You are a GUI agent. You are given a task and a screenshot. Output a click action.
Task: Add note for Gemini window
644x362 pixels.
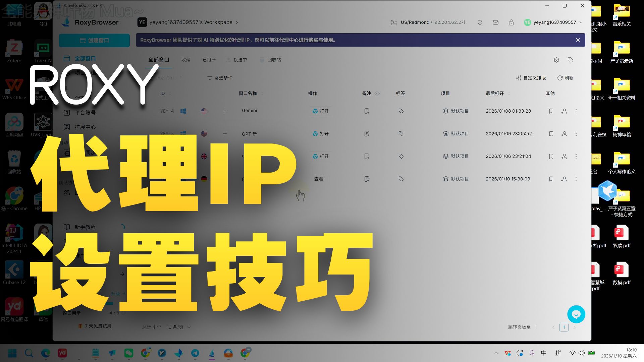click(367, 111)
